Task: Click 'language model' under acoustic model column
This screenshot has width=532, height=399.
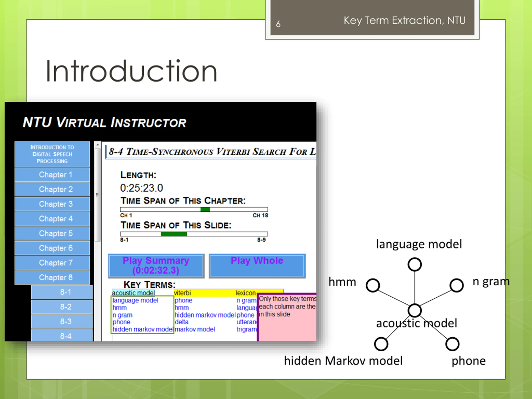Action: tap(135, 300)
